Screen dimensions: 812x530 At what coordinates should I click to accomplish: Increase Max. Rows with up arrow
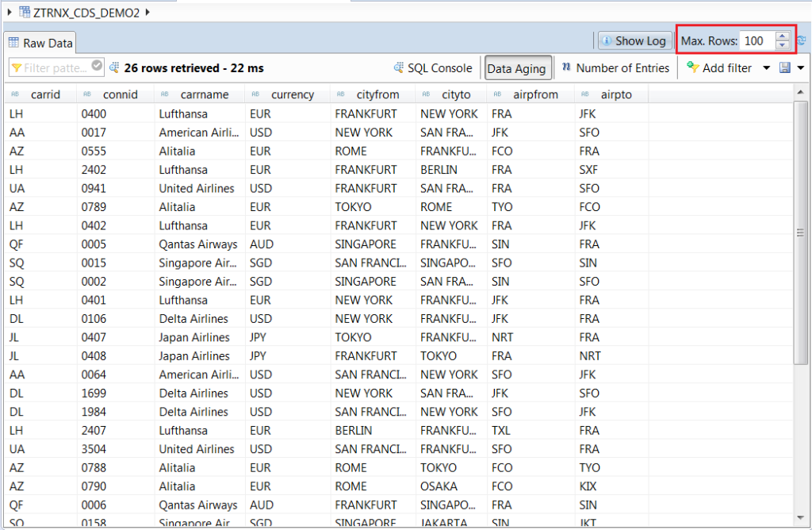[x=783, y=36]
